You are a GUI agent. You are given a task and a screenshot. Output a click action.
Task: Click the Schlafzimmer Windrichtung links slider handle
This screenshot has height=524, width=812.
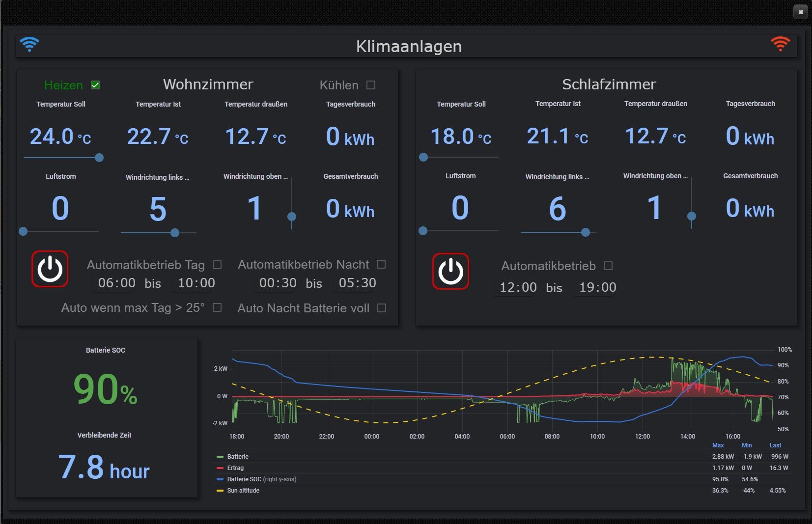[586, 232]
